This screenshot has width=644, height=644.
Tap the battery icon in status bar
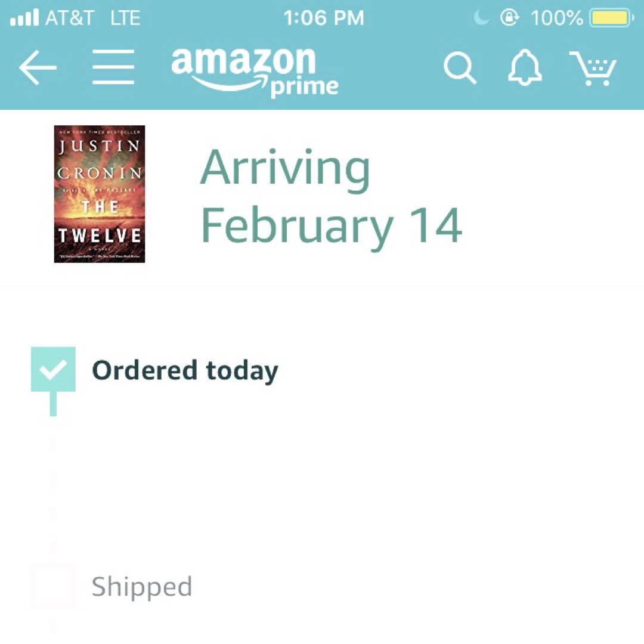[x=612, y=18]
